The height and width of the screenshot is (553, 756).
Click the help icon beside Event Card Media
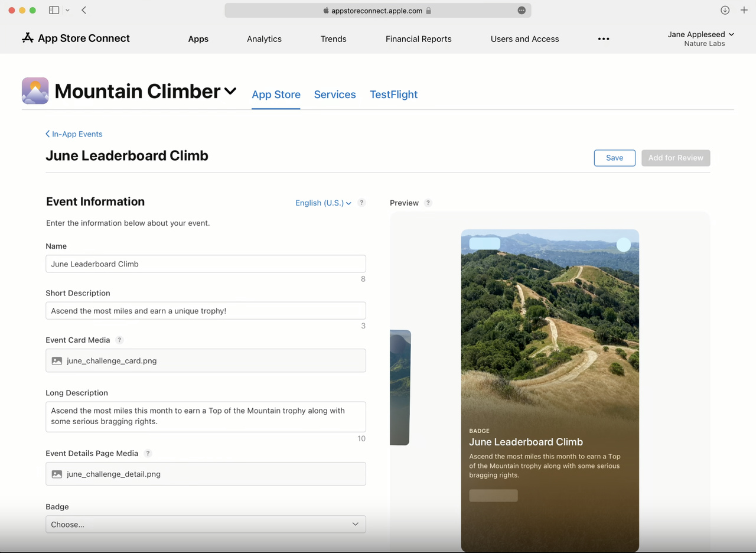pyautogui.click(x=119, y=340)
